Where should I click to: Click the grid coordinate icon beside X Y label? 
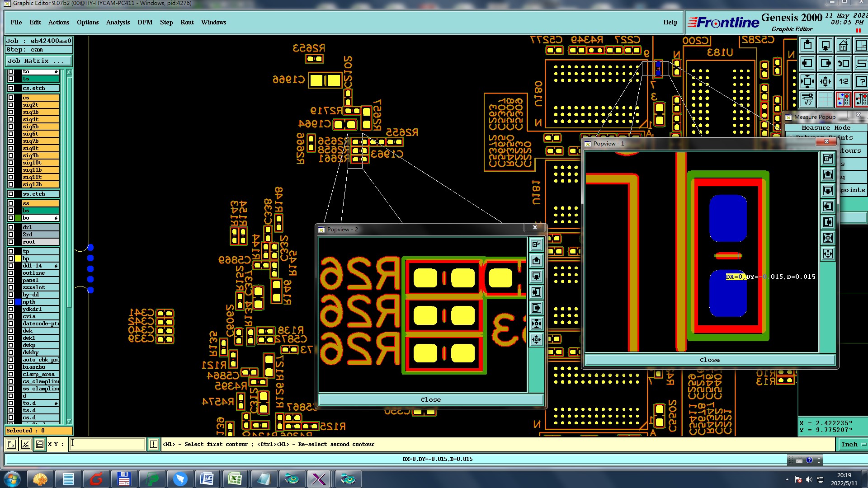[40, 444]
